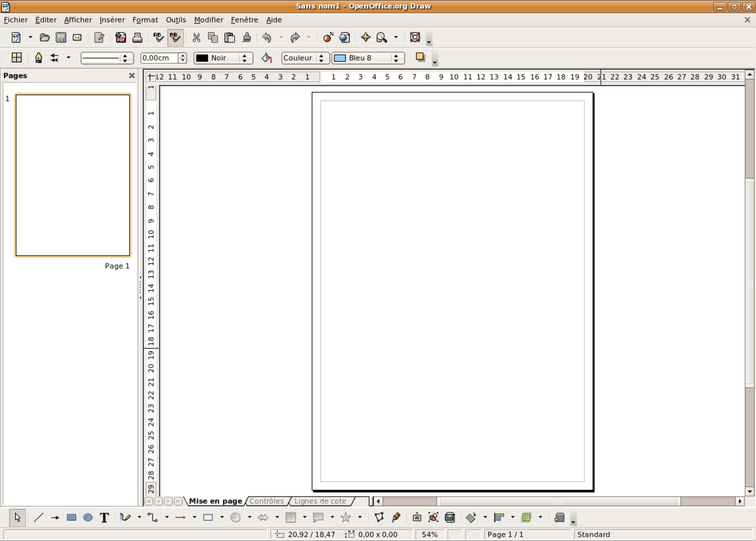Cut the selection with the scissors icon
This screenshot has width=756, height=541.
pos(197,37)
